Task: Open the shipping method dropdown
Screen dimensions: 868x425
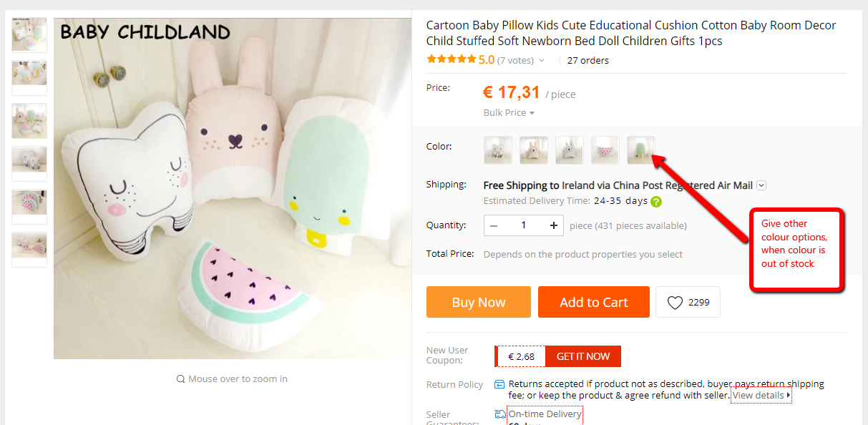Action: pos(761,185)
